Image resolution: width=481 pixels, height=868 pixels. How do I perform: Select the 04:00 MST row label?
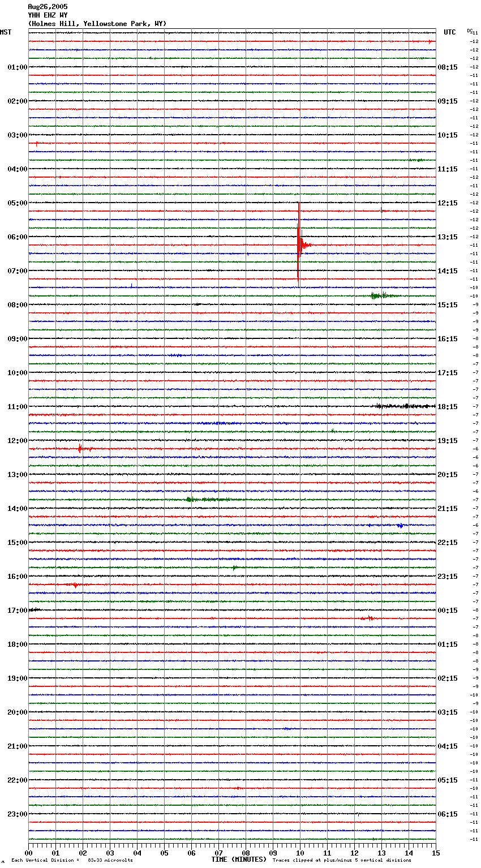tap(18, 169)
